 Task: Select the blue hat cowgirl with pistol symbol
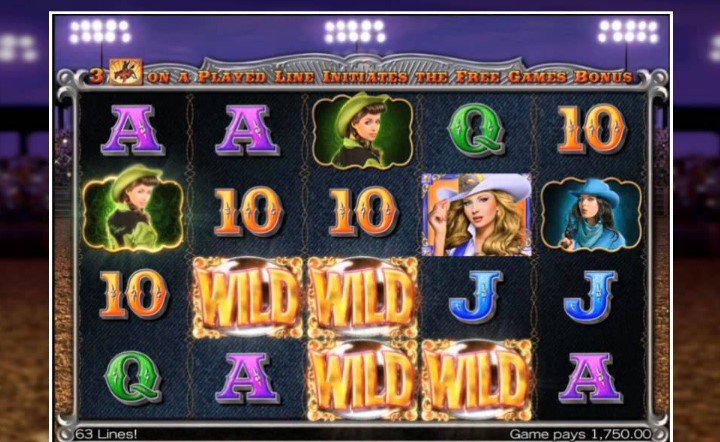(591, 214)
